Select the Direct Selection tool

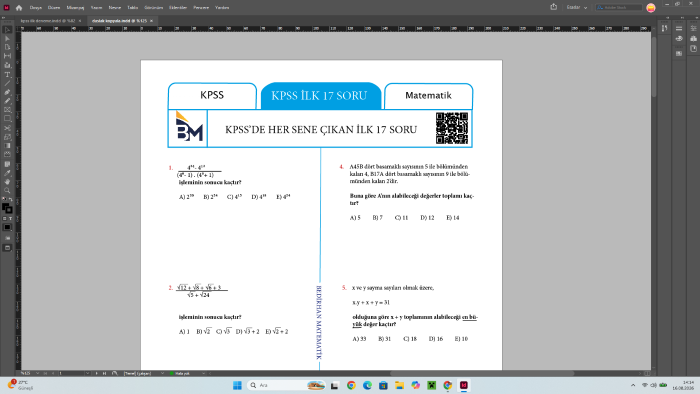coord(7,38)
